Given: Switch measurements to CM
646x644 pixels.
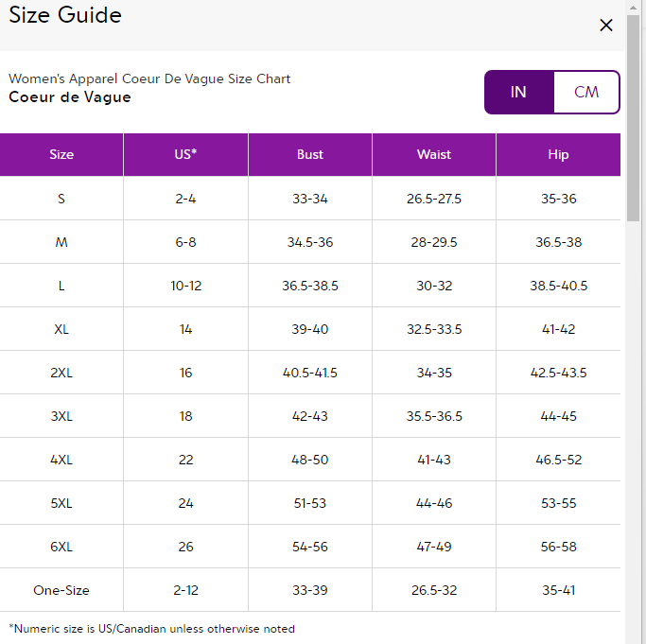Looking at the screenshot, I should pyautogui.click(x=586, y=92).
